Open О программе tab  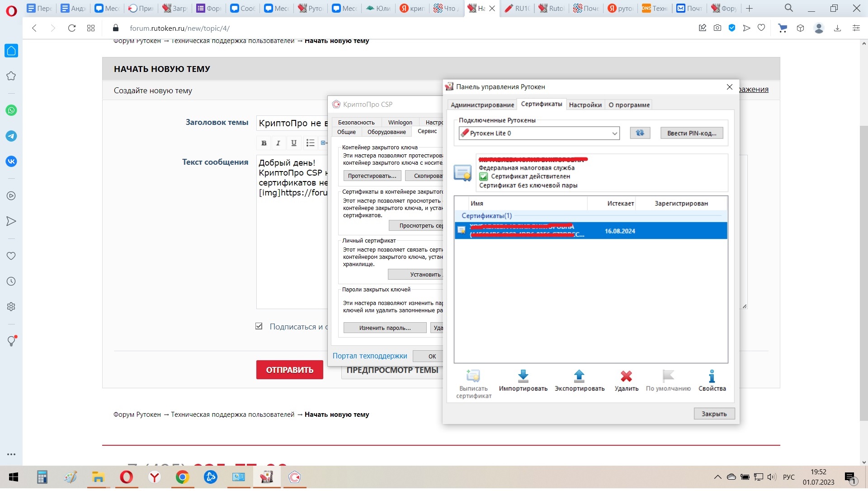coord(629,105)
